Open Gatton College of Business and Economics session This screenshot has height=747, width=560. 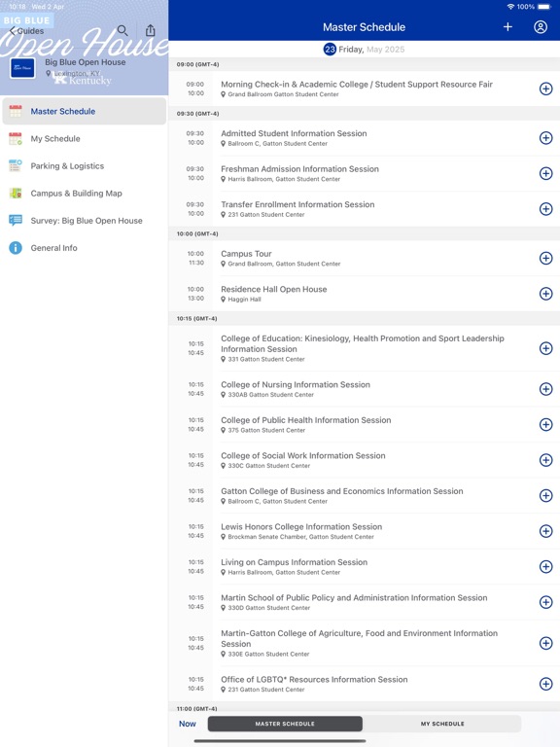click(365, 495)
